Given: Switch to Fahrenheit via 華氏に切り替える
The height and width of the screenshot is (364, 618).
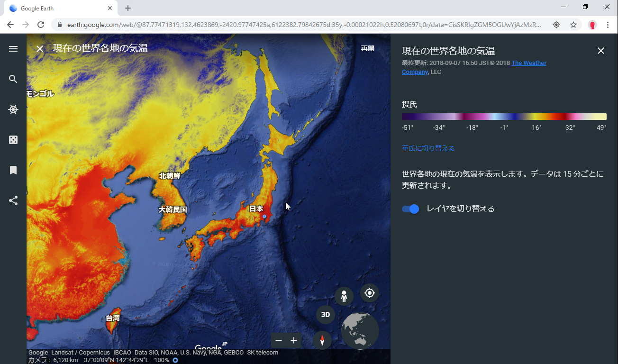Looking at the screenshot, I should [x=428, y=148].
